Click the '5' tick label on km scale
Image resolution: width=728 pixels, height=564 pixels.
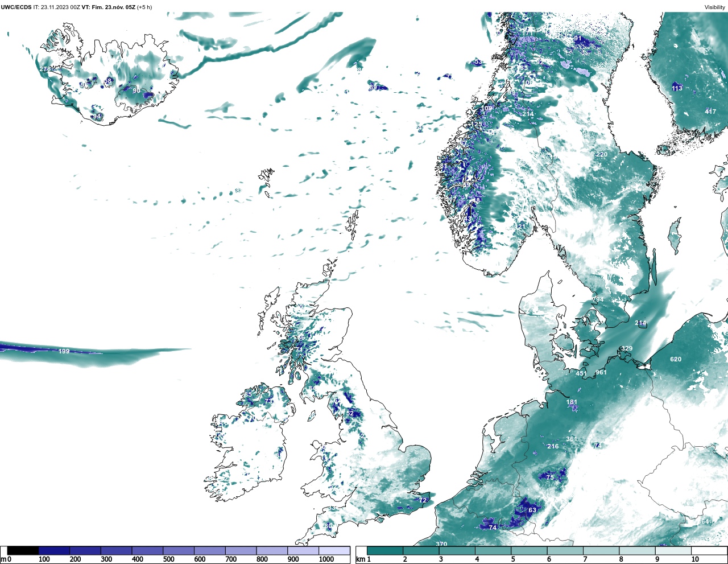tap(513, 559)
